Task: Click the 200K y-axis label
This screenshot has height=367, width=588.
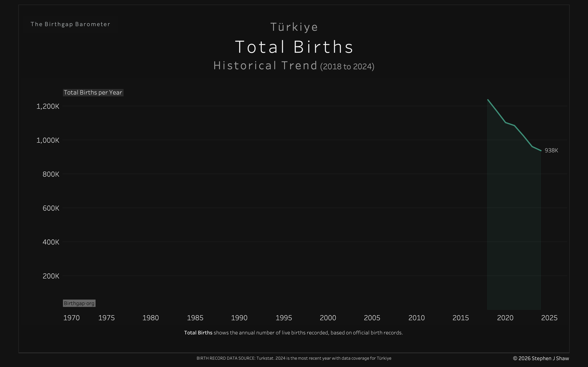Action: [x=51, y=276]
